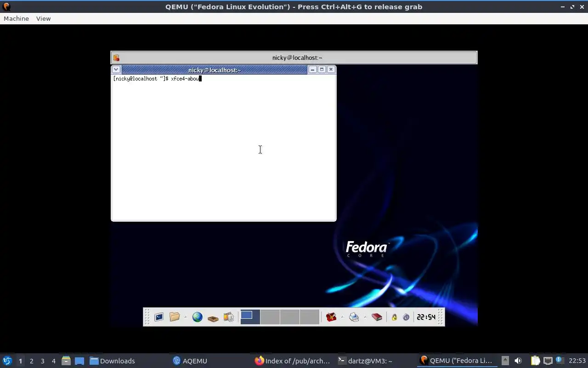Switch to host workspace 4

pos(53,361)
